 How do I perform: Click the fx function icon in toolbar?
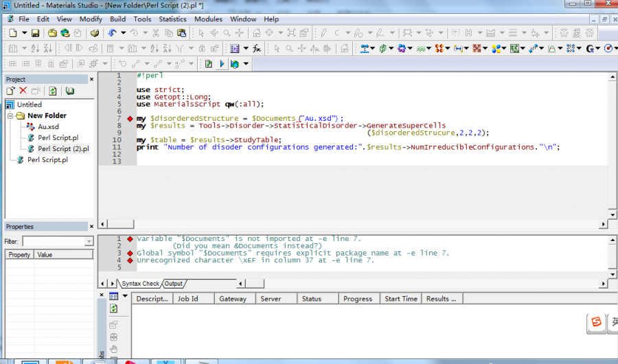pos(255,49)
